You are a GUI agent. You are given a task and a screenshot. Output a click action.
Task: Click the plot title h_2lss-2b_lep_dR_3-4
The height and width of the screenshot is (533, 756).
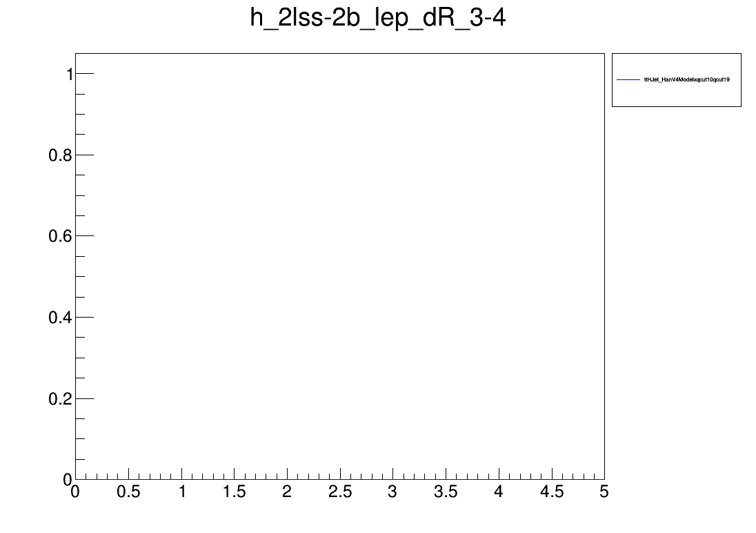[377, 19]
